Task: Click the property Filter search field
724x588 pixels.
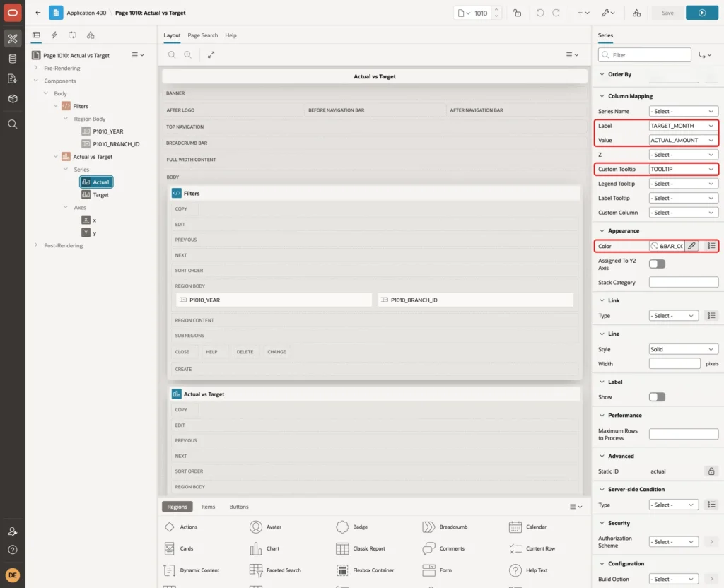Action: [645, 55]
